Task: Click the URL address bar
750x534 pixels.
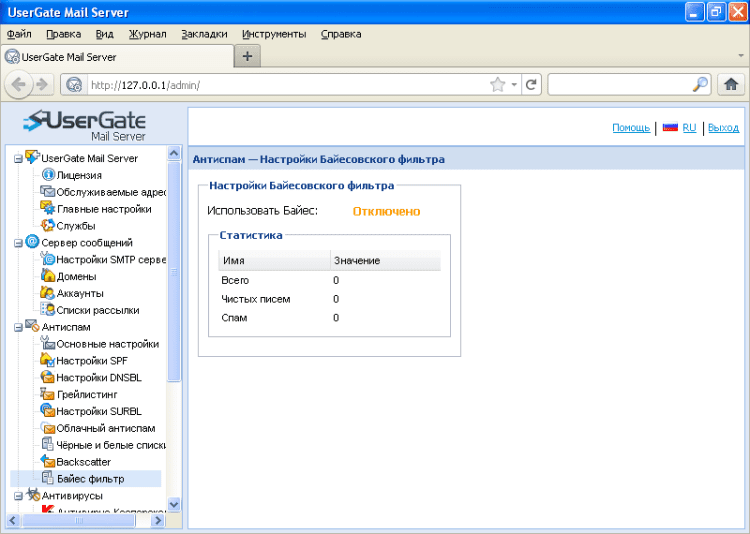Action: [x=287, y=85]
